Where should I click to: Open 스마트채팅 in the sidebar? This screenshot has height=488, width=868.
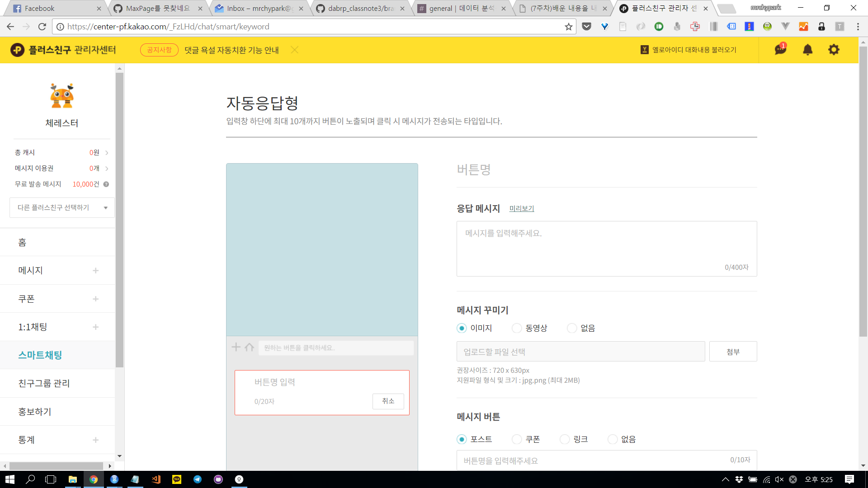click(40, 355)
